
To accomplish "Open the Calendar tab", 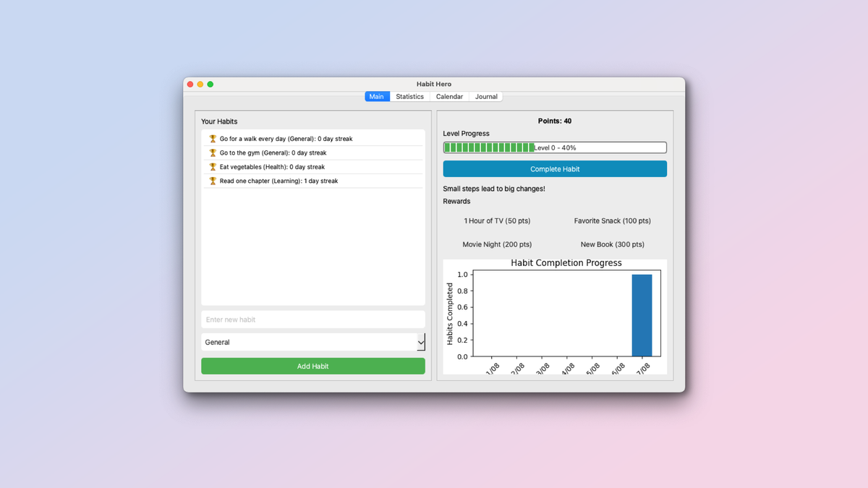I will pyautogui.click(x=449, y=96).
